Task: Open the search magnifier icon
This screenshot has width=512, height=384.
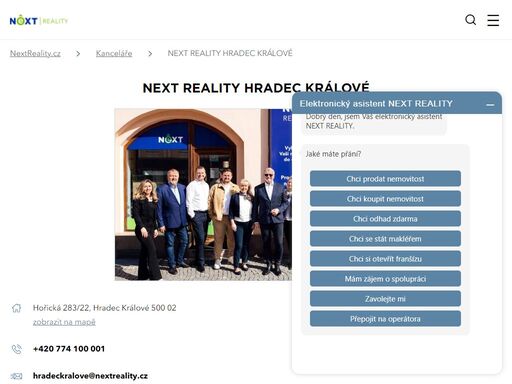Action: pyautogui.click(x=471, y=20)
